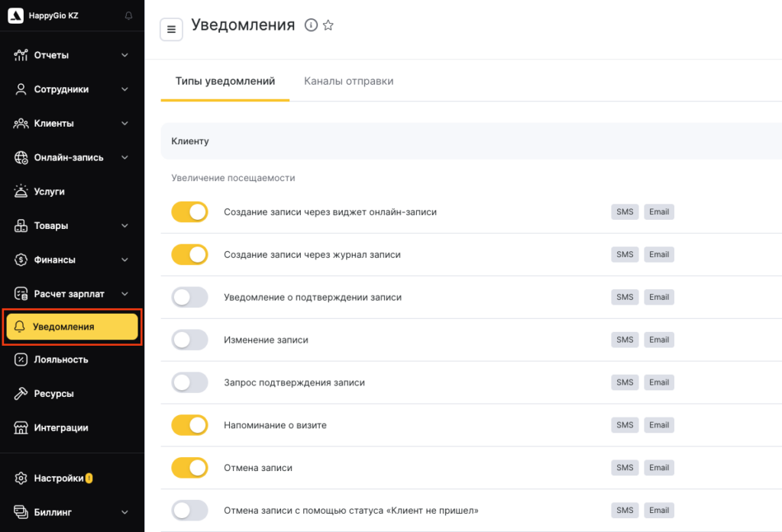
Task: Click SMS badge for Отмена записи
Action: pos(625,468)
